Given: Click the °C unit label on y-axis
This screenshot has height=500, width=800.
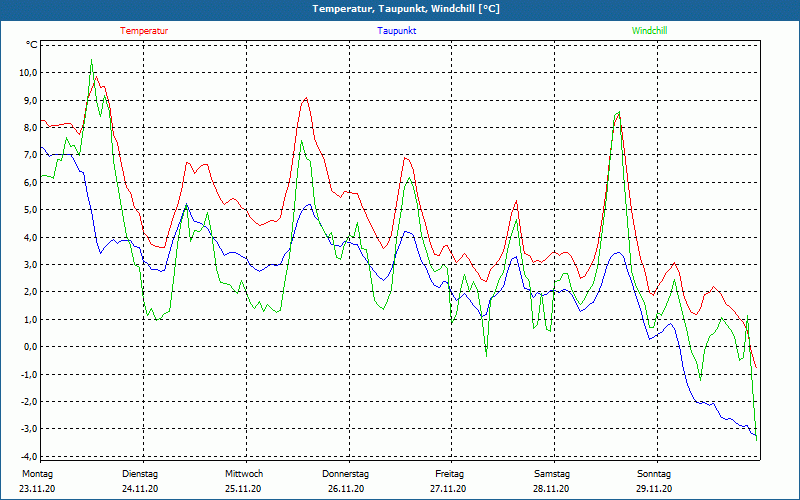Looking at the screenshot, I should pos(31,45).
